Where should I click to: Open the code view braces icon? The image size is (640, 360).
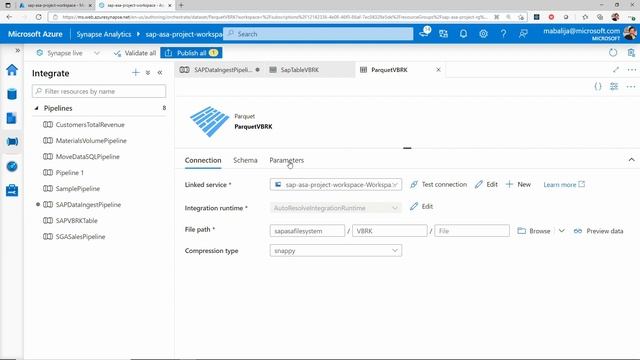(x=598, y=87)
